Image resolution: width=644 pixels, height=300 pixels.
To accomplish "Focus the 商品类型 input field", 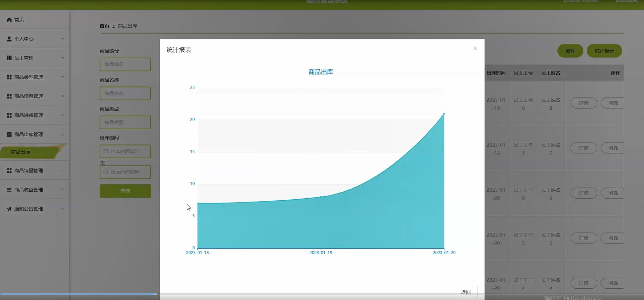I will (125, 122).
